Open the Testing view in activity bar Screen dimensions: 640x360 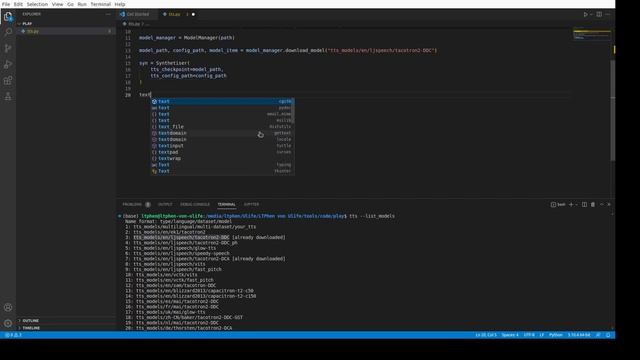[8, 96]
